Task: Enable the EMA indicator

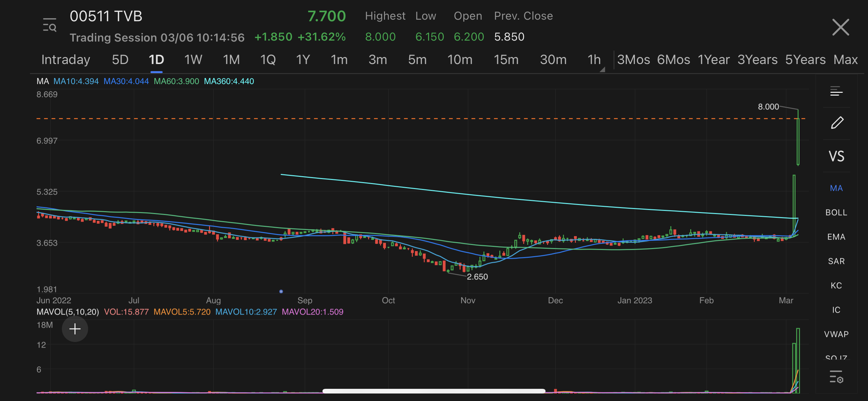Action: pos(836,237)
